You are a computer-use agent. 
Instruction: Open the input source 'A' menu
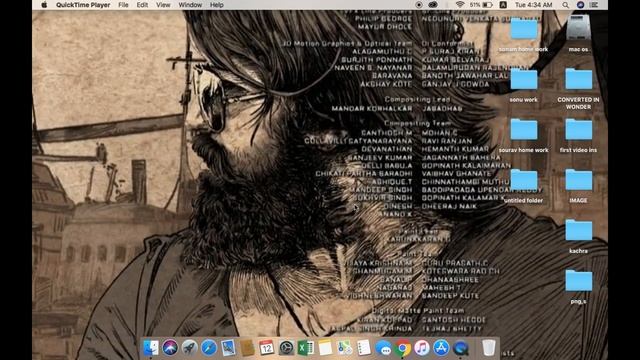(503, 5)
